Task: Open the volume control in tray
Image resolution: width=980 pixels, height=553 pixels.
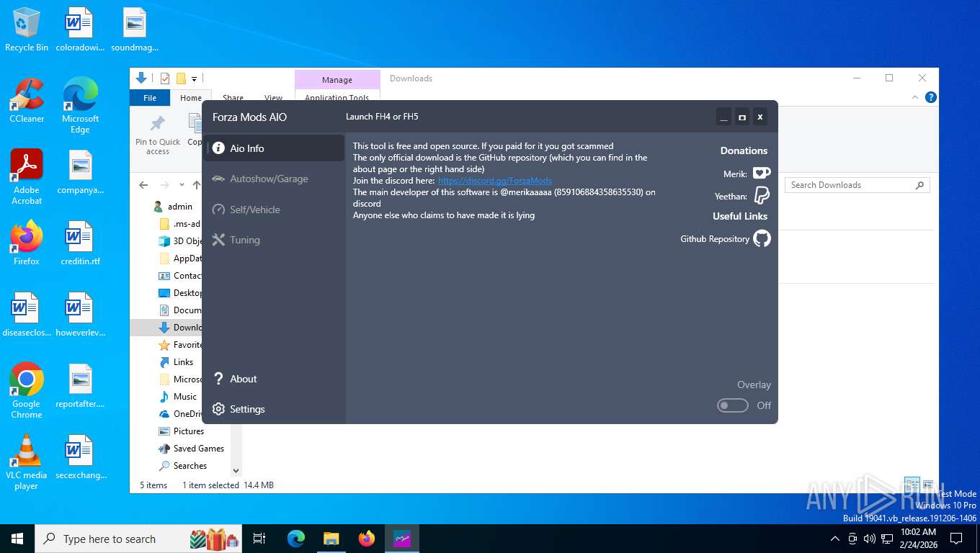Action: 870,539
